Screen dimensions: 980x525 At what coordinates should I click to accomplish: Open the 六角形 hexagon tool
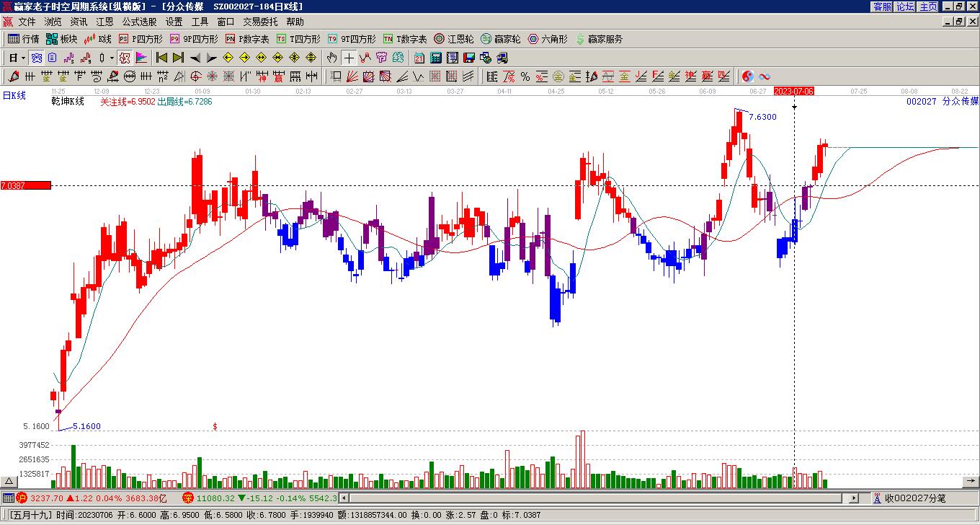[548, 39]
